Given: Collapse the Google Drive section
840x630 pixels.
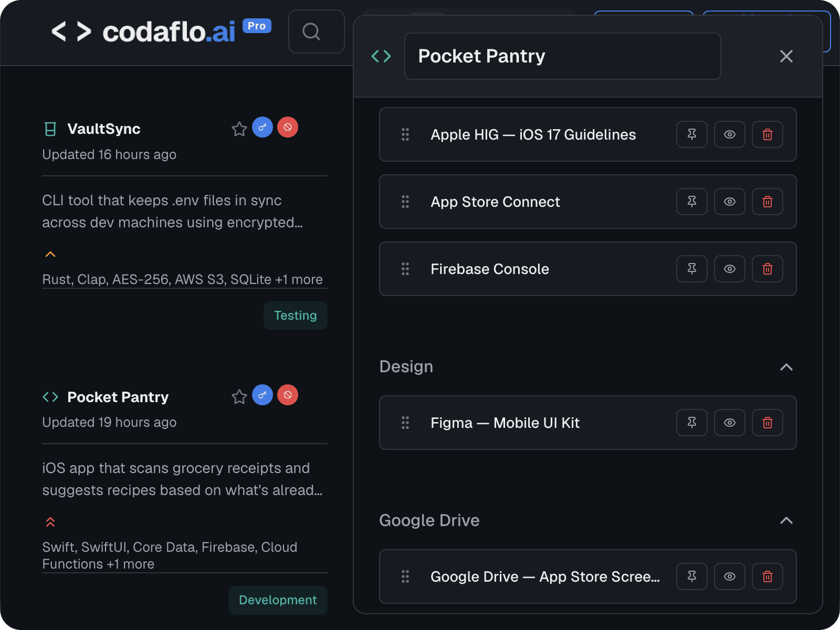Looking at the screenshot, I should click(786, 520).
